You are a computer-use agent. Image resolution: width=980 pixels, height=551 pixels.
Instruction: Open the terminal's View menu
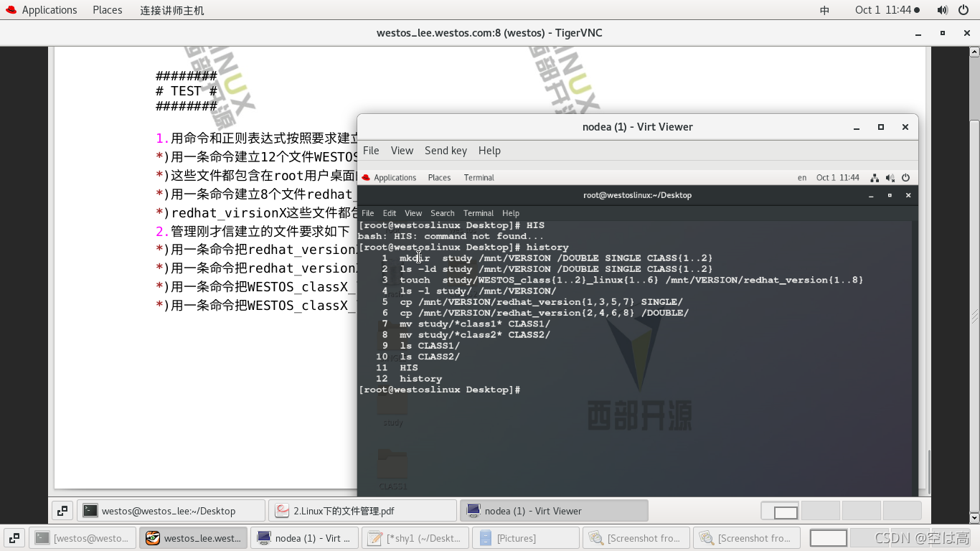pos(413,213)
